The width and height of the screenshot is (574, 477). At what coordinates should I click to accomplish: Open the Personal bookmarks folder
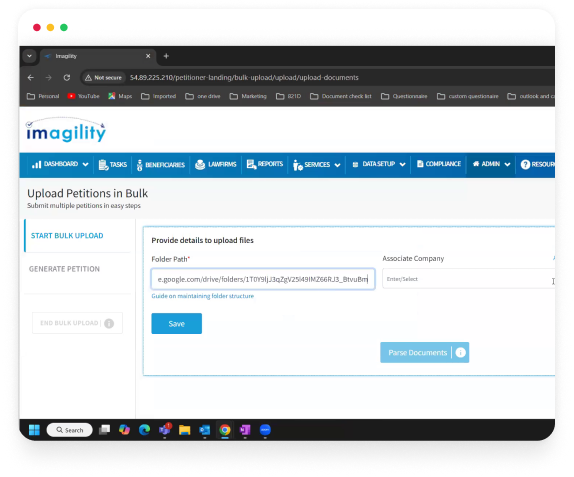[43, 96]
